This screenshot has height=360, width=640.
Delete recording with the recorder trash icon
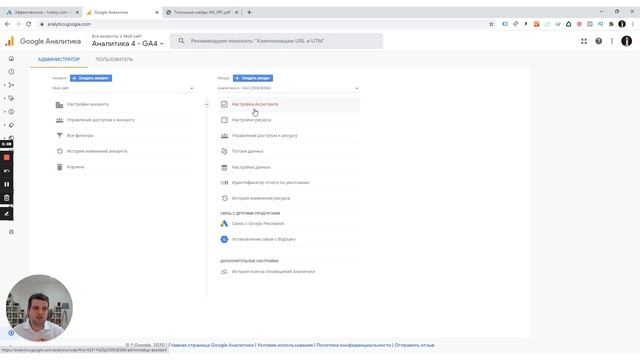pos(7,198)
